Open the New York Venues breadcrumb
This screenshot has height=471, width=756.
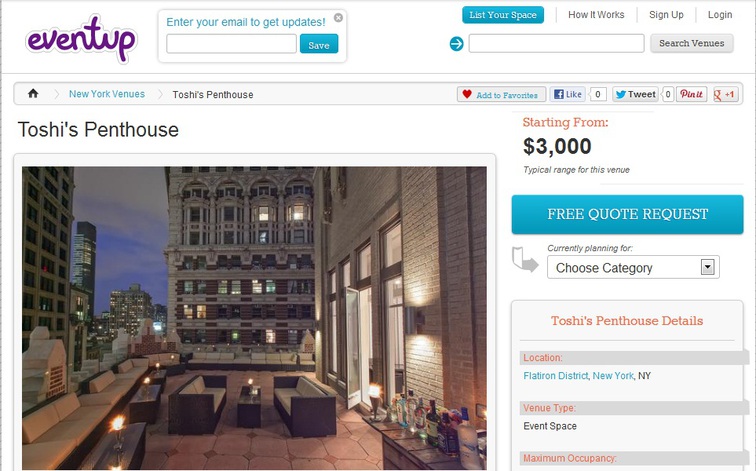tap(107, 94)
